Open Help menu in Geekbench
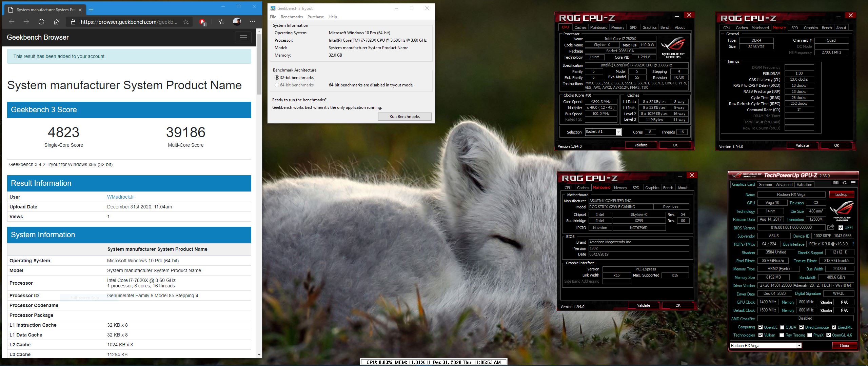This screenshot has width=868, height=366. point(333,17)
